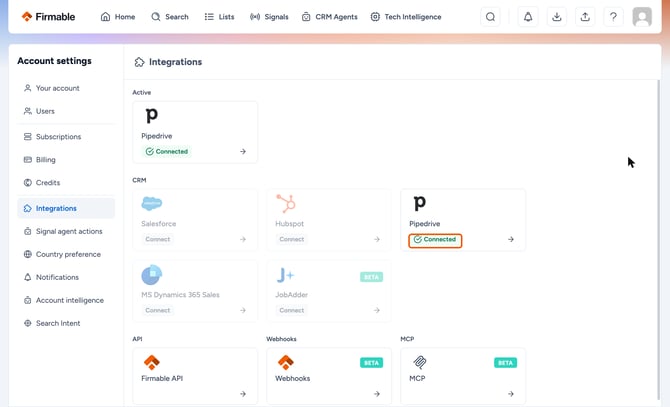Click Connected badge on Active Pipedrive card
Screen dimensions: 670x407
coord(167,152)
